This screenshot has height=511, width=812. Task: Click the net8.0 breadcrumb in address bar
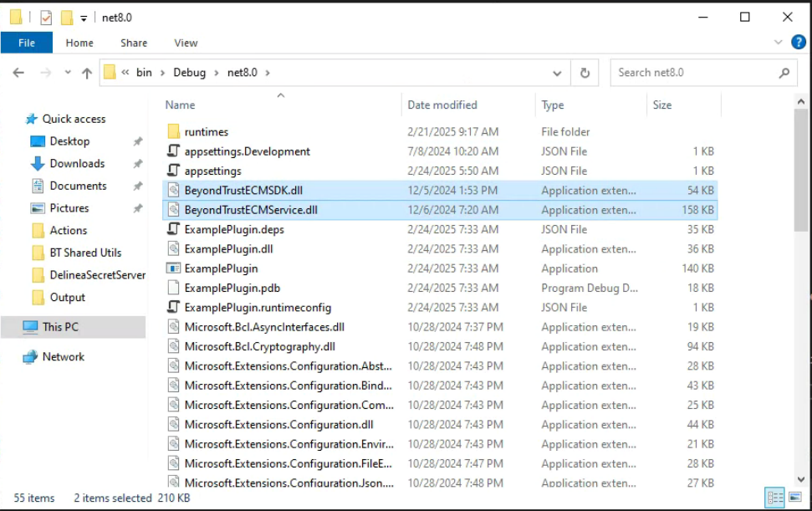click(242, 73)
